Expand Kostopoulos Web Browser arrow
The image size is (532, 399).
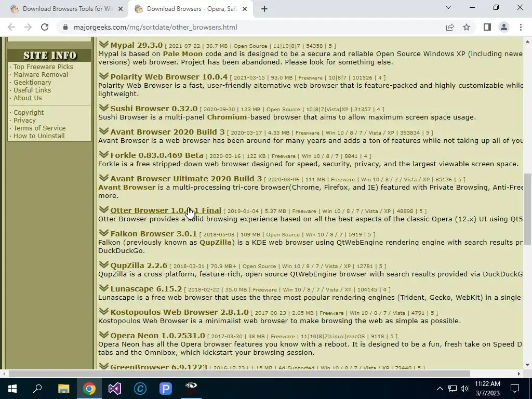tap(104, 312)
